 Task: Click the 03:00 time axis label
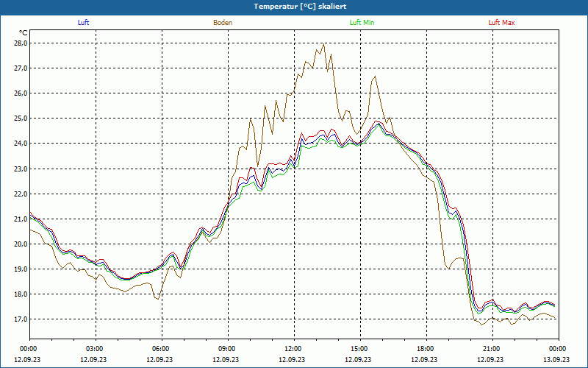pos(96,349)
